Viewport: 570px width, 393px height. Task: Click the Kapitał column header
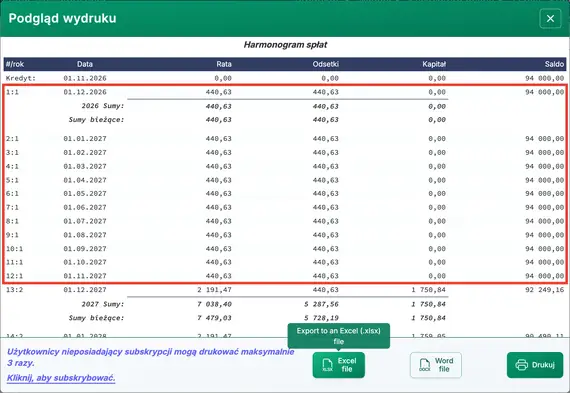tap(434, 64)
